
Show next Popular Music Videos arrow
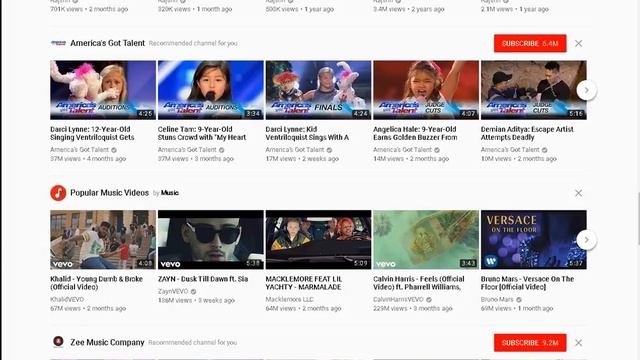click(x=587, y=240)
